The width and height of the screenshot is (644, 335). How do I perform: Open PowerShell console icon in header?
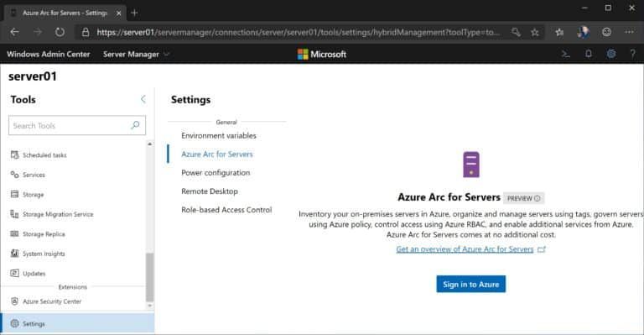click(565, 54)
